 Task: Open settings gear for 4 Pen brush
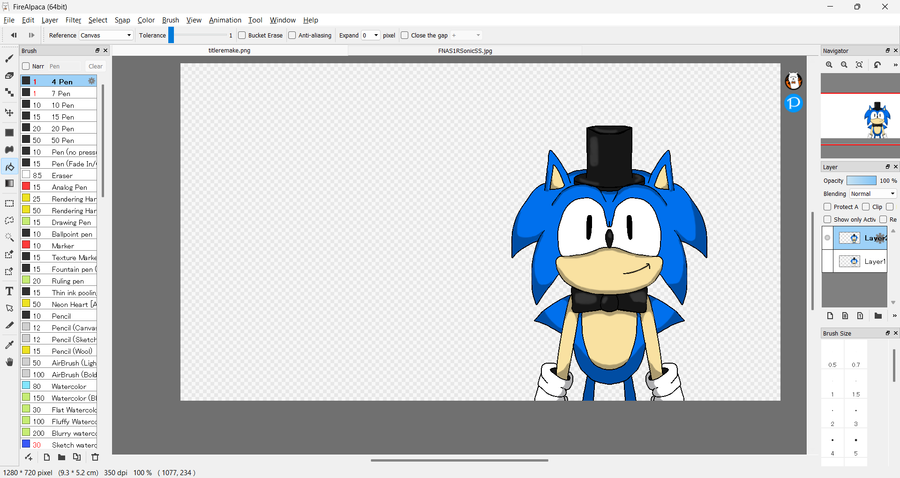(x=91, y=81)
